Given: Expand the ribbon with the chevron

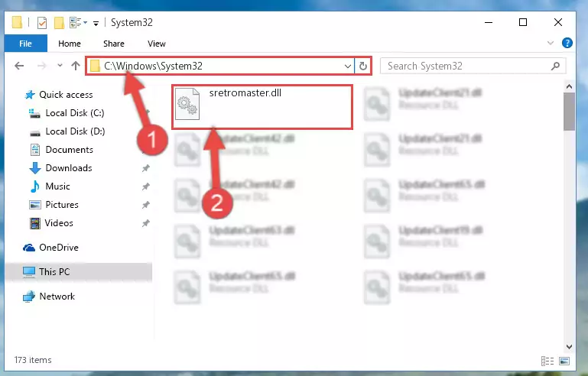Looking at the screenshot, I should [x=550, y=43].
